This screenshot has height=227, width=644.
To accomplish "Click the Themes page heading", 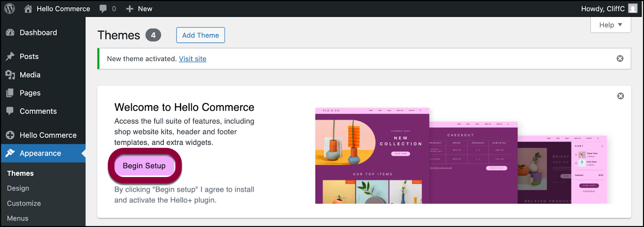I will click(x=119, y=35).
